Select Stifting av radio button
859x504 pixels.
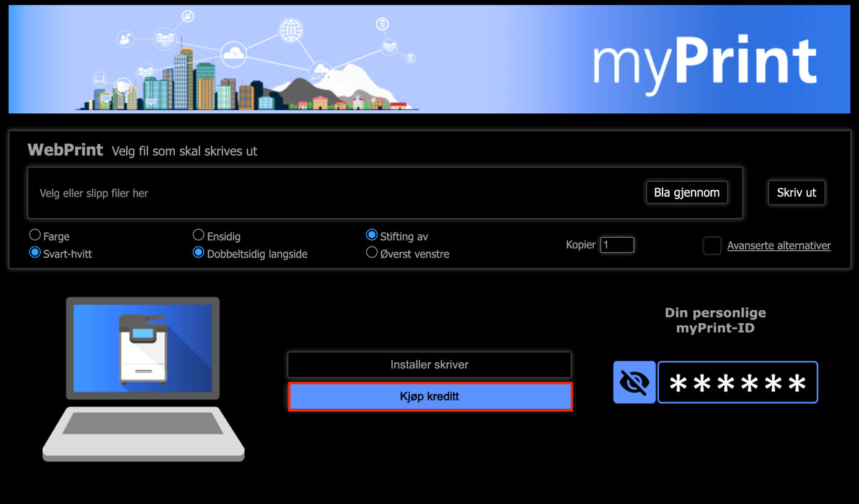[372, 235]
